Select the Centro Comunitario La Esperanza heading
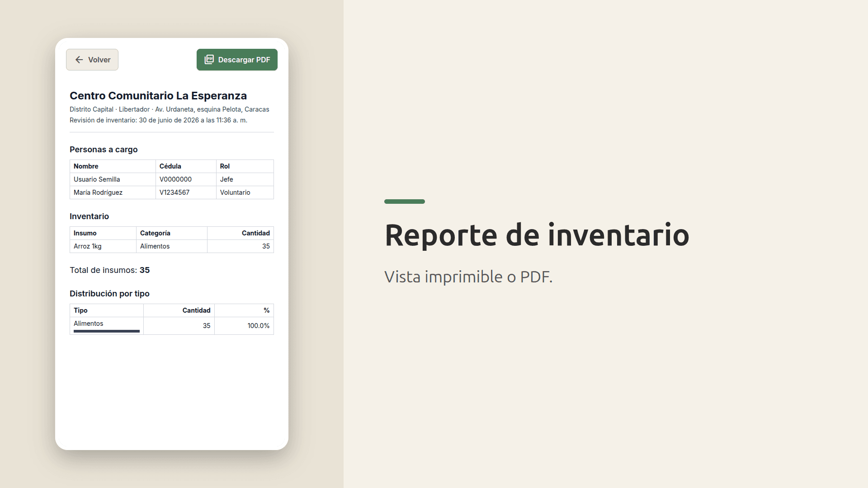Image resolution: width=868 pixels, height=488 pixels. pos(158,96)
